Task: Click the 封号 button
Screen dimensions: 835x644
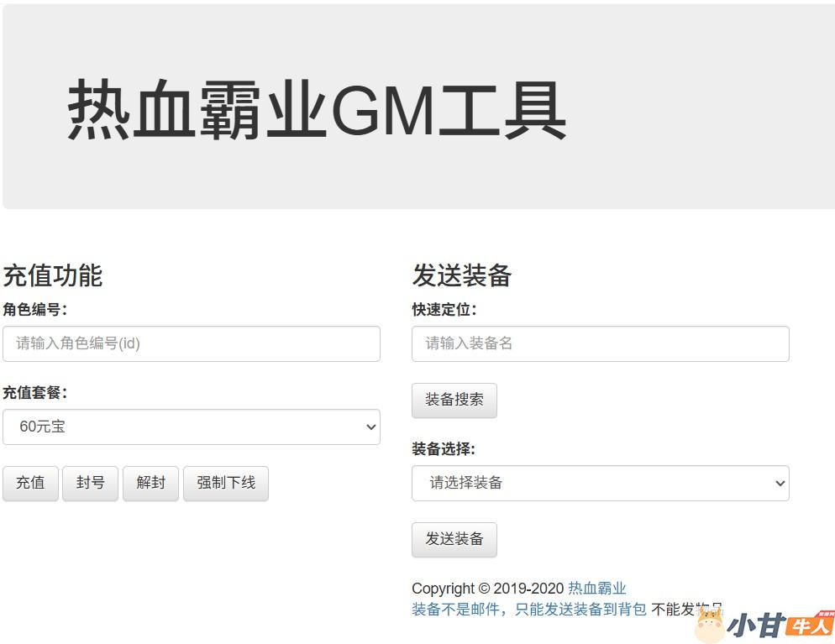Action: click(x=90, y=484)
